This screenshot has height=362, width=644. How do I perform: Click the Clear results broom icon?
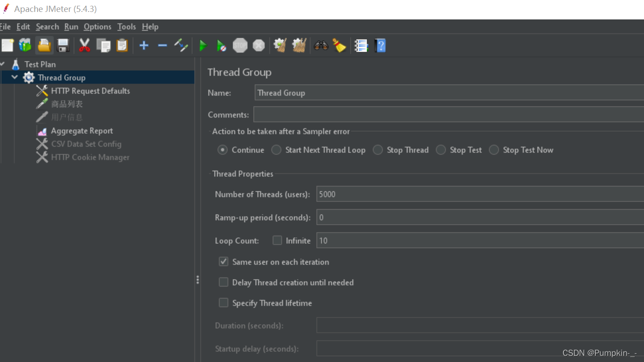point(280,45)
